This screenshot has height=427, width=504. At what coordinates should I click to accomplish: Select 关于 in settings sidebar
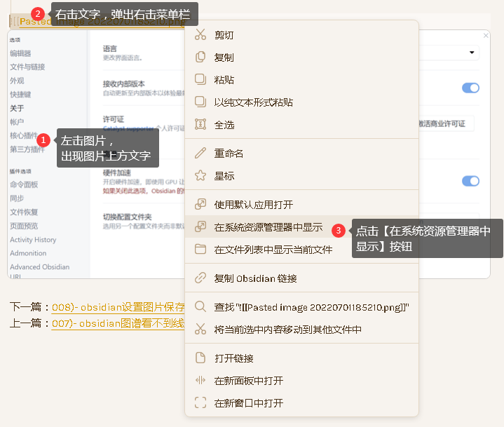tap(17, 109)
